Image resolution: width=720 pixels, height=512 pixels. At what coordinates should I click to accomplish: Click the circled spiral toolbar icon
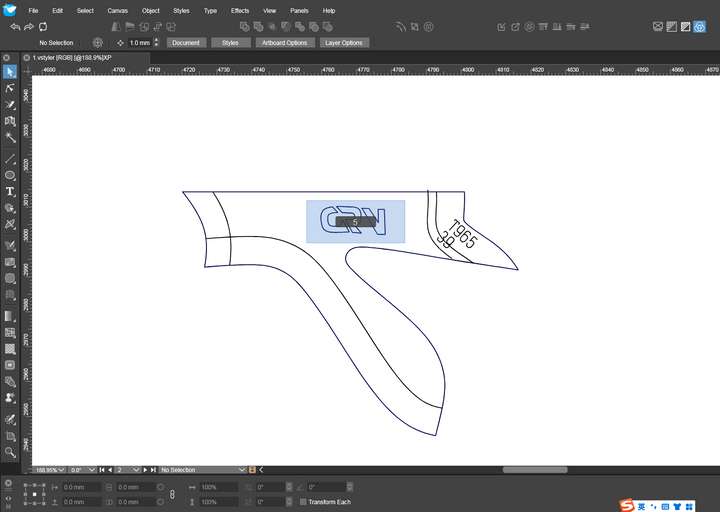428,27
